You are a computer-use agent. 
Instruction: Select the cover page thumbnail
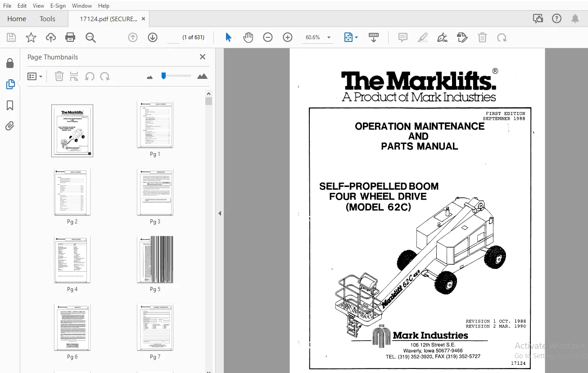pos(72,131)
